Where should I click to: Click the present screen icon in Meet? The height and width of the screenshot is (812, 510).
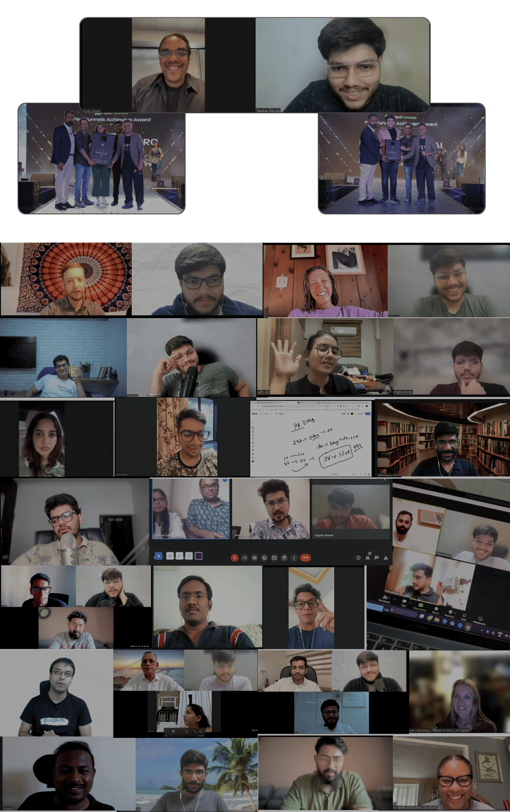pyautogui.click(x=274, y=558)
